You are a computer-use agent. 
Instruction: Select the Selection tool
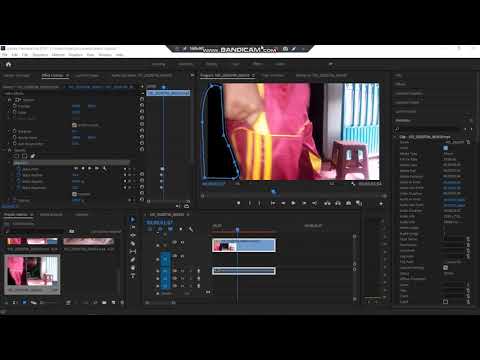tap(133, 219)
